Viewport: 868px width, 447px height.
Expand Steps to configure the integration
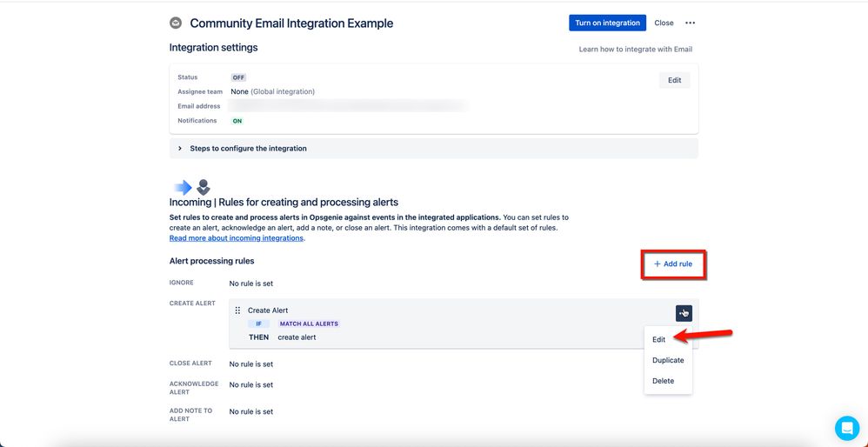coord(433,148)
